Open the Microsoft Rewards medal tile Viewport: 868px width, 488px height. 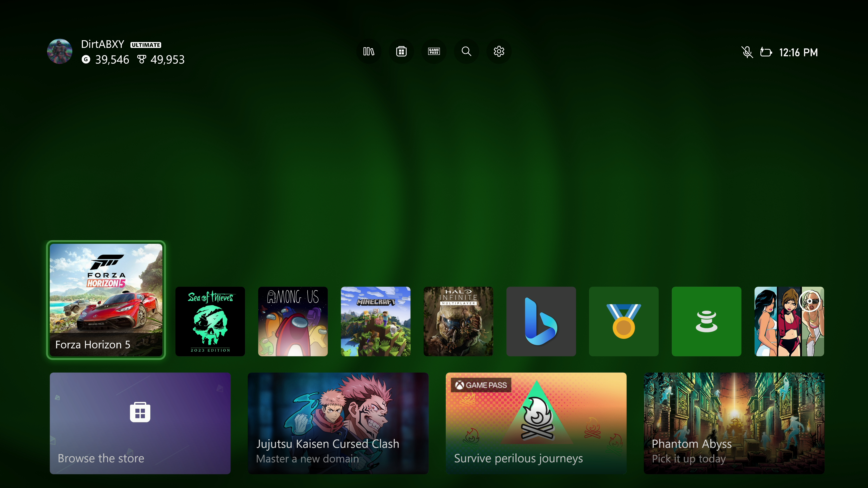(623, 321)
